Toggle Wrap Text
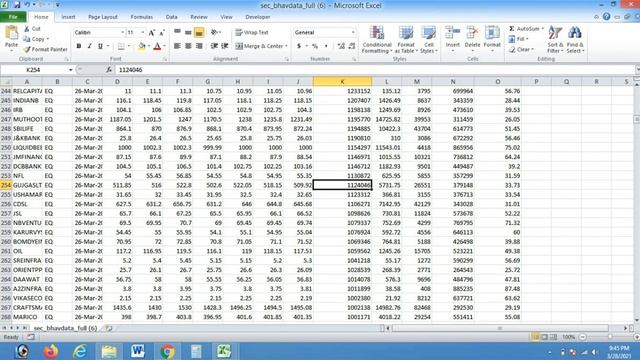This screenshot has width=640, height=360. 252,33
